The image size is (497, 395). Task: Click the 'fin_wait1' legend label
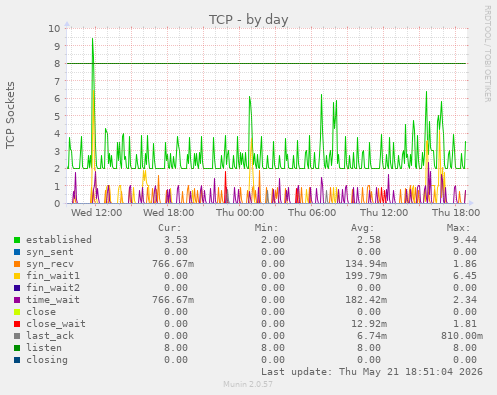click(53, 276)
